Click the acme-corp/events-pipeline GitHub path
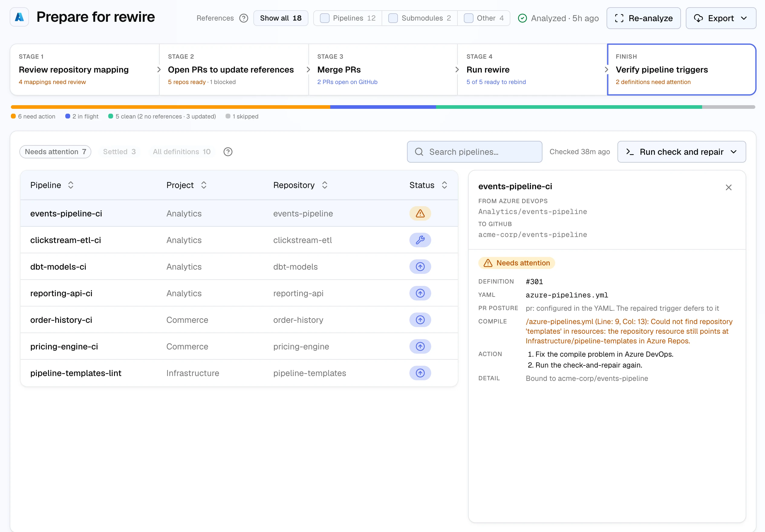This screenshot has width=765, height=532. [533, 235]
